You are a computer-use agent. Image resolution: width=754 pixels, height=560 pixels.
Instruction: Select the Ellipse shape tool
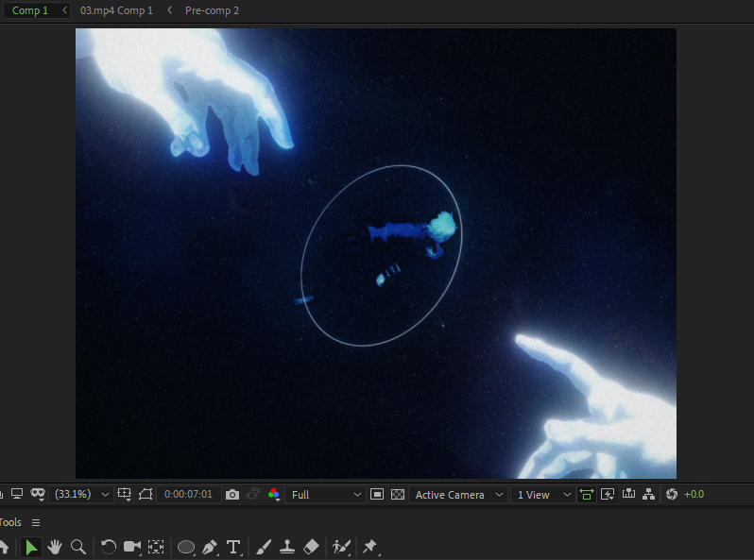tap(186, 547)
